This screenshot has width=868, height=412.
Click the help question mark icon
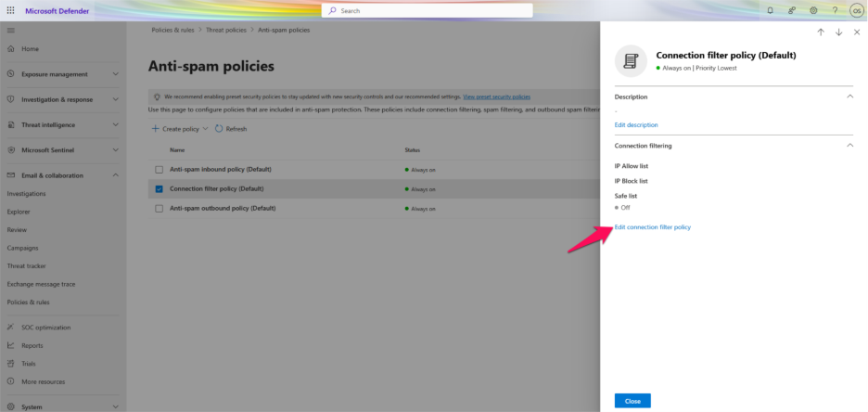click(835, 10)
